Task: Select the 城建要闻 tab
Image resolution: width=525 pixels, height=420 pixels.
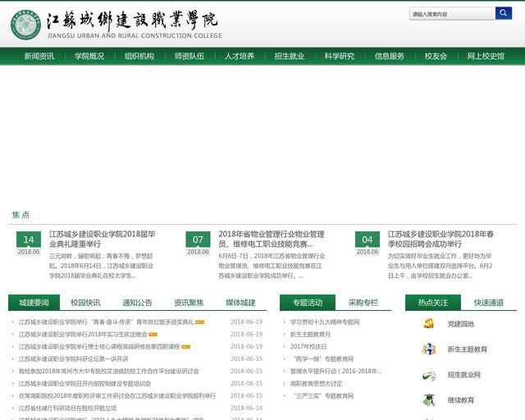Action: tap(34, 303)
